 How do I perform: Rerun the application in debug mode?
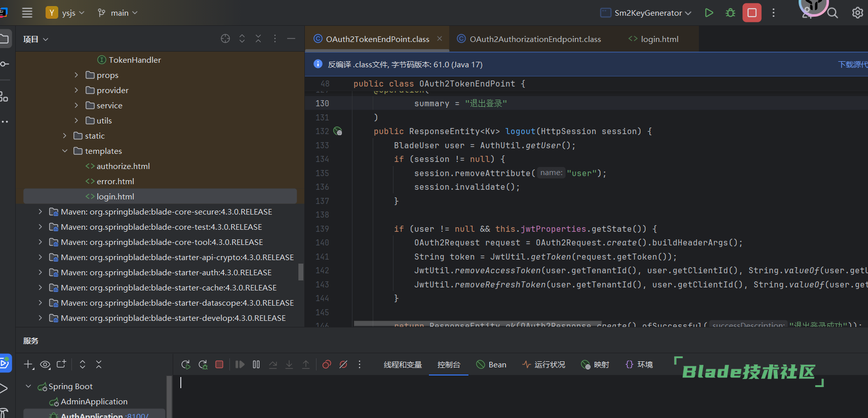click(x=203, y=364)
